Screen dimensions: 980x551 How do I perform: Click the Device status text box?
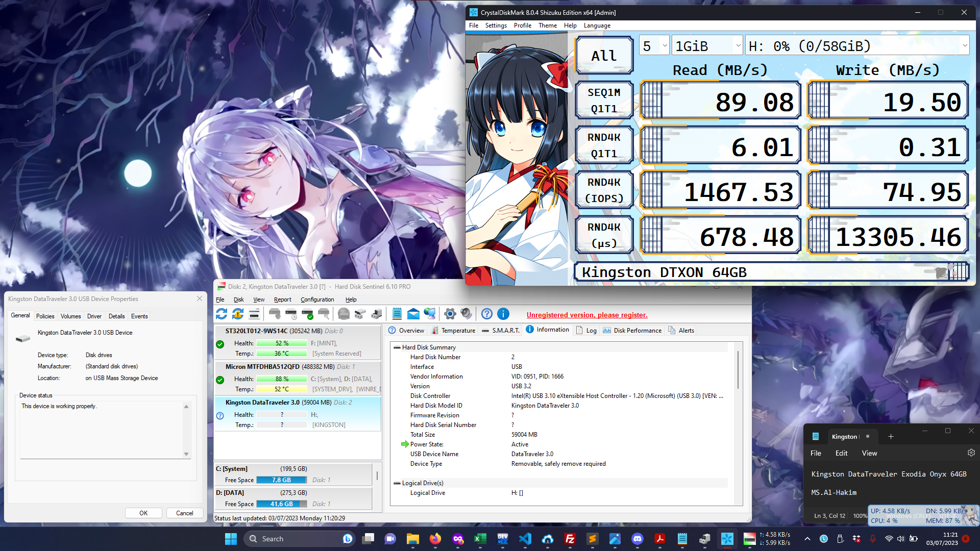(105, 430)
